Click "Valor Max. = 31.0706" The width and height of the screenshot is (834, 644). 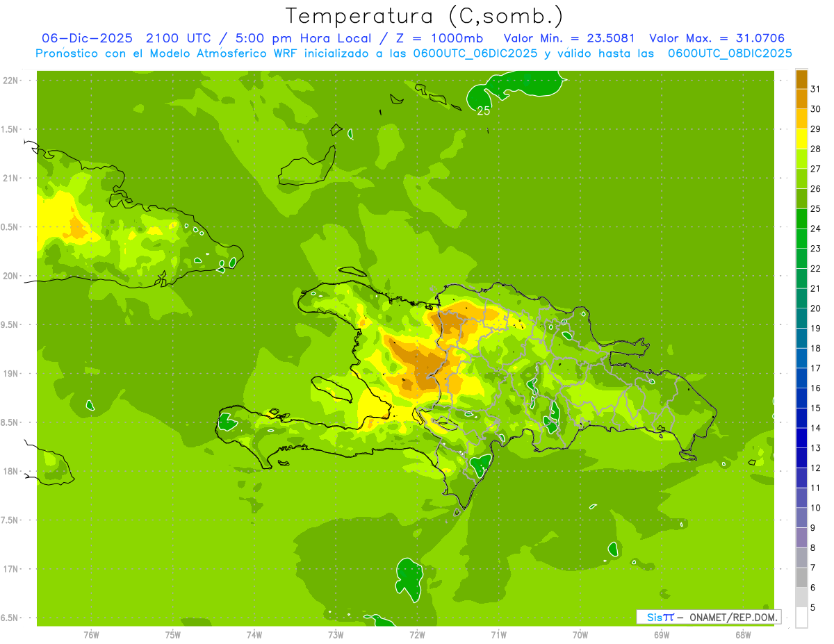719,38
